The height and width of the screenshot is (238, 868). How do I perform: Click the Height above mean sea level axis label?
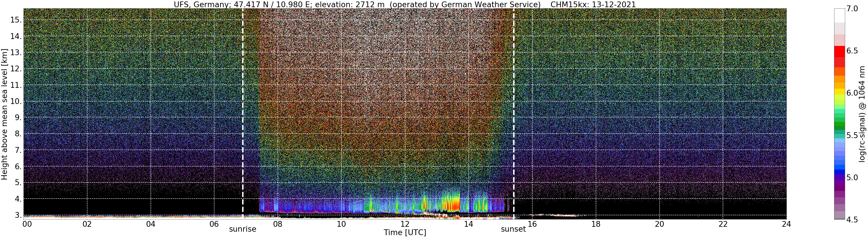click(x=4, y=114)
